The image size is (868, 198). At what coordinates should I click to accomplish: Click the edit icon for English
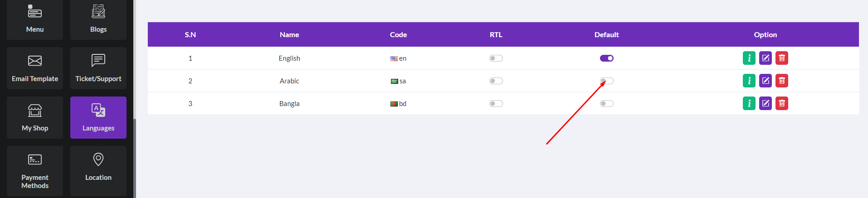(765, 58)
